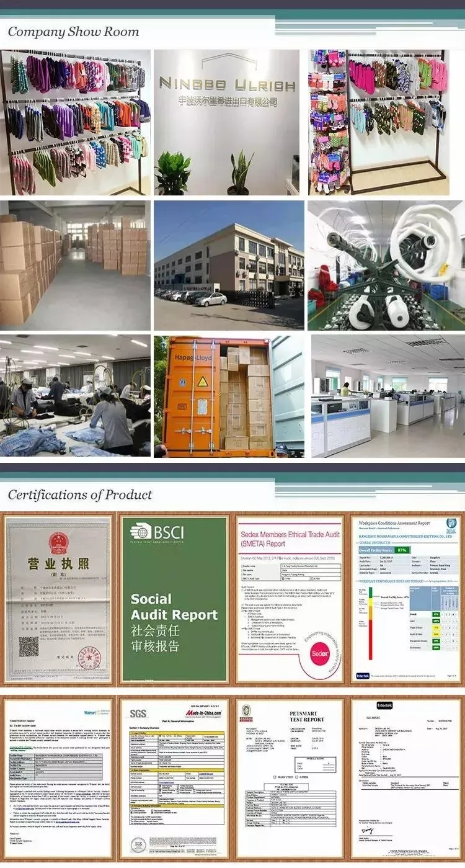This screenshot has width=465, height=868.
Task: Click the '社会责任 审核报告' Chinese title
Action: click(x=155, y=638)
